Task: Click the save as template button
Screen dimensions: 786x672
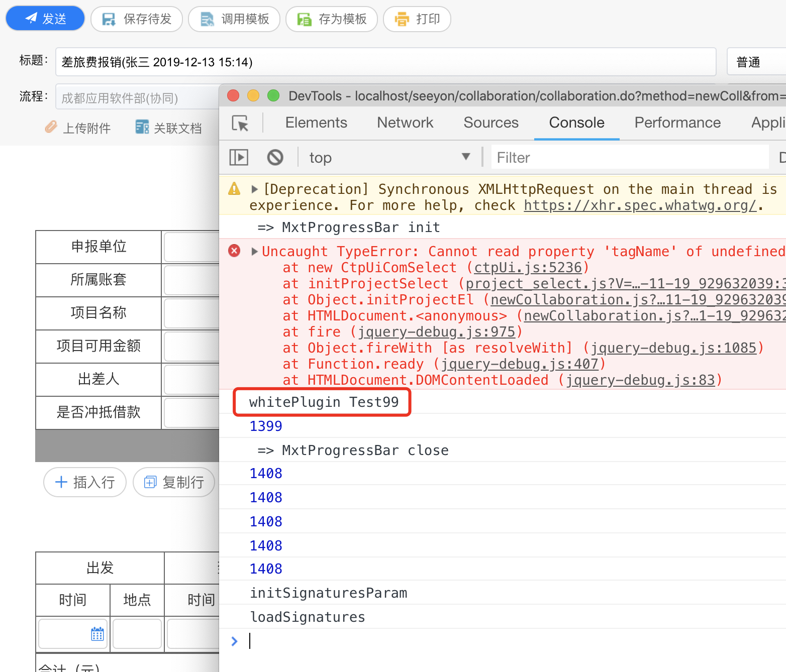Action: (x=331, y=19)
